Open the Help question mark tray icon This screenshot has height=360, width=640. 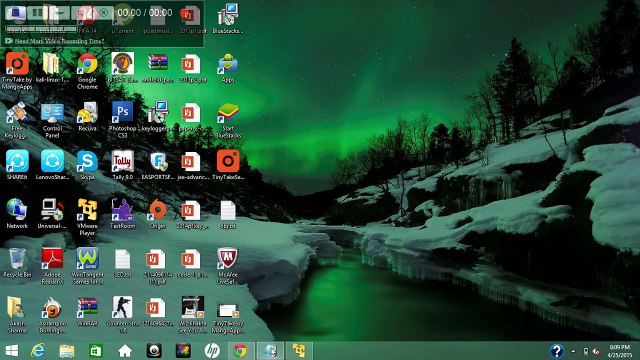557,351
